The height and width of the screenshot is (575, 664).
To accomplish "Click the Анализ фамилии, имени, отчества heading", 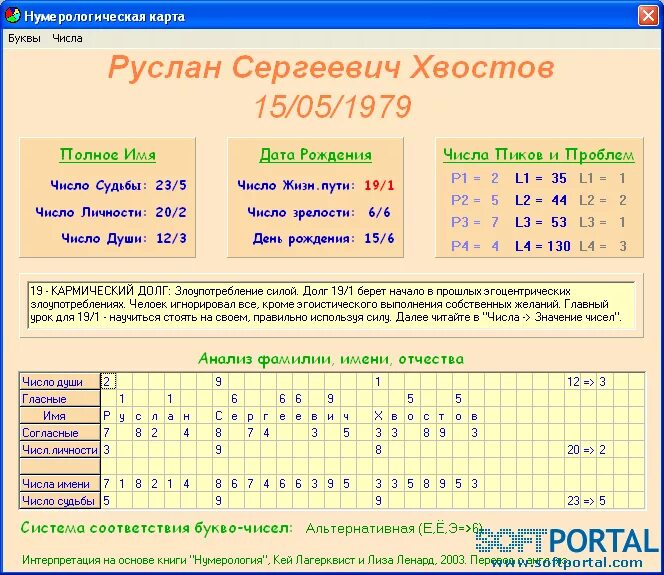I will 331,359.
